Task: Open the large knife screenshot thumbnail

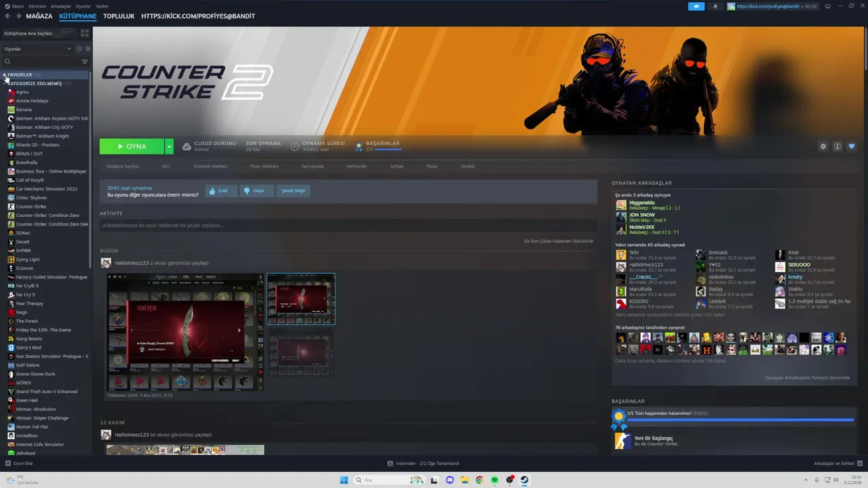Action: point(185,331)
